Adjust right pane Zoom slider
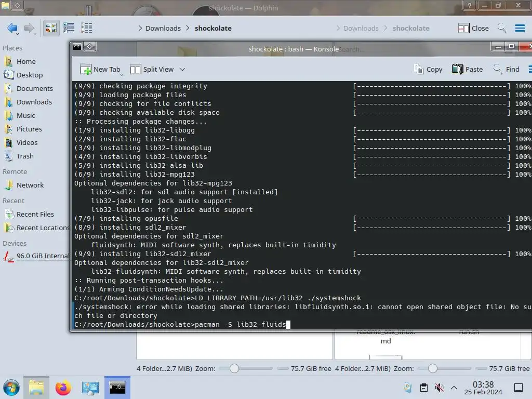Screen dimensions: 532x399 (x=444, y=368)
